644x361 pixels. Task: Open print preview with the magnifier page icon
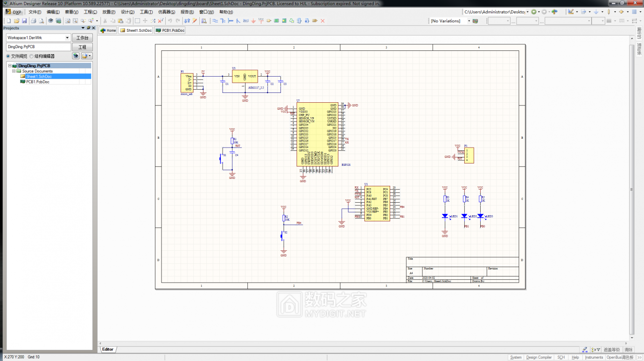tap(42, 21)
